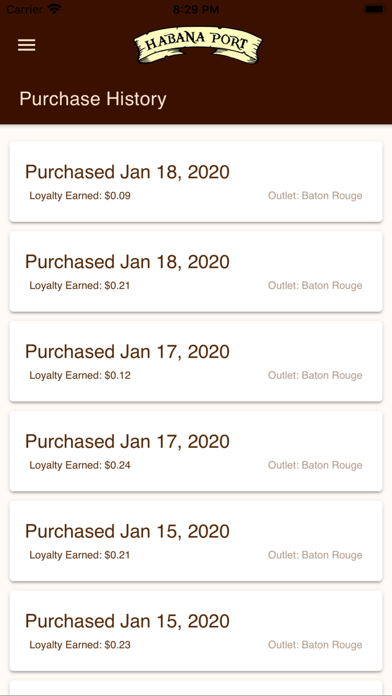The height and width of the screenshot is (696, 392).
Task: Select Jan 15 purchase earning $0.23
Action: 196,631
